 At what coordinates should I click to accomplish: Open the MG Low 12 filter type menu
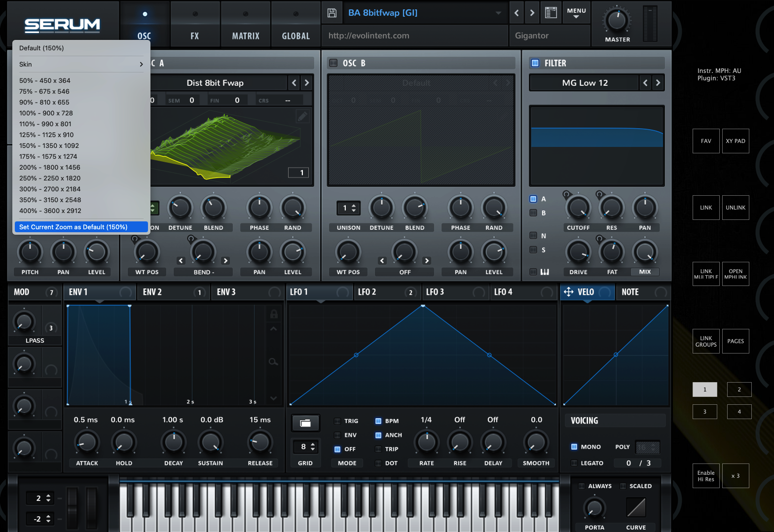pyautogui.click(x=585, y=83)
